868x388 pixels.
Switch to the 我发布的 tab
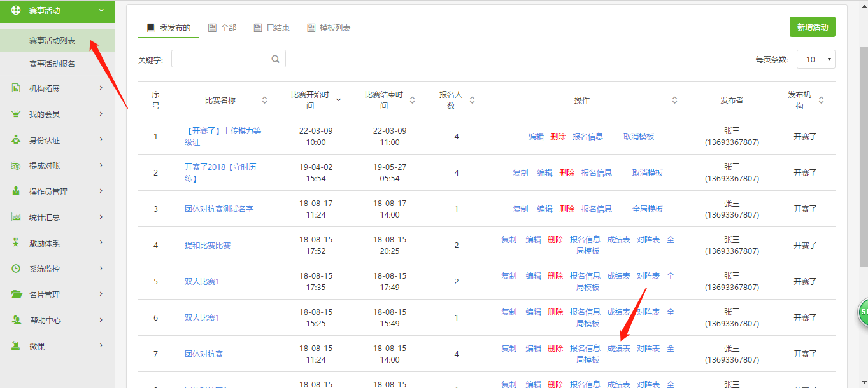pyautogui.click(x=169, y=28)
